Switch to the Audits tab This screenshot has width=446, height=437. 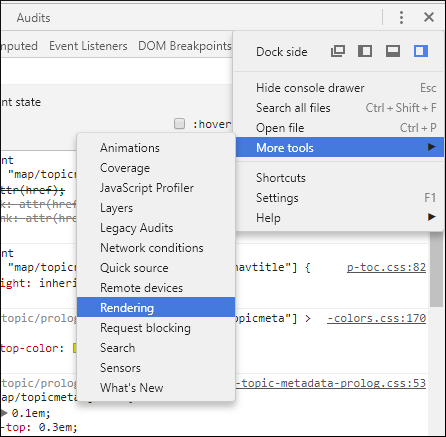click(33, 18)
